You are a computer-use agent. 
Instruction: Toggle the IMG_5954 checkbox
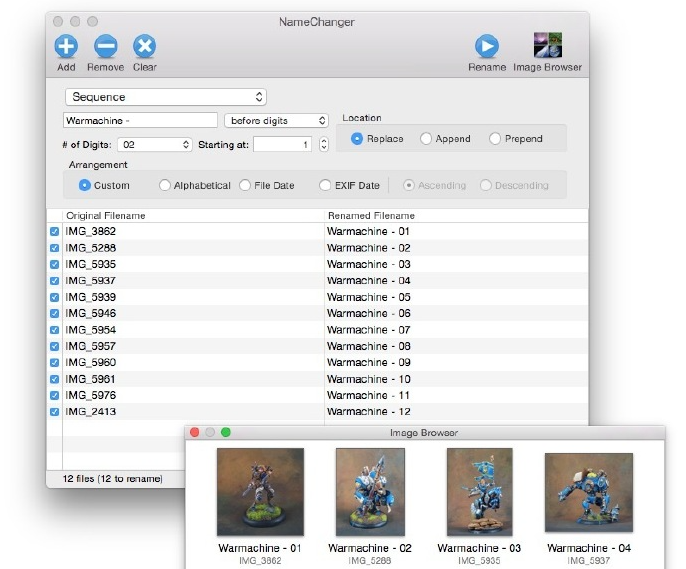(x=55, y=330)
